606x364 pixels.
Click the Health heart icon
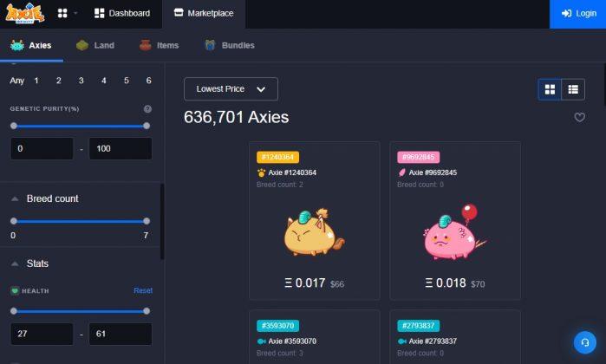click(x=15, y=290)
